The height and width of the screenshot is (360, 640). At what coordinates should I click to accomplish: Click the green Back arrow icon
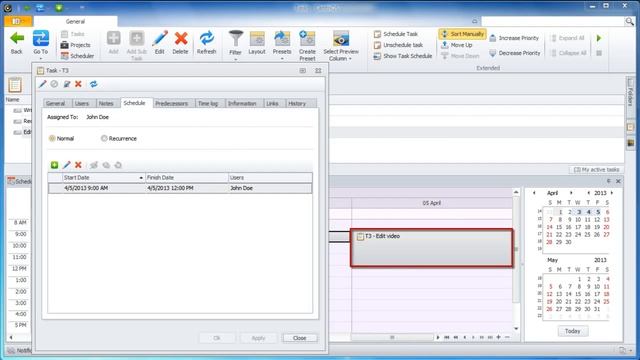pos(17,39)
